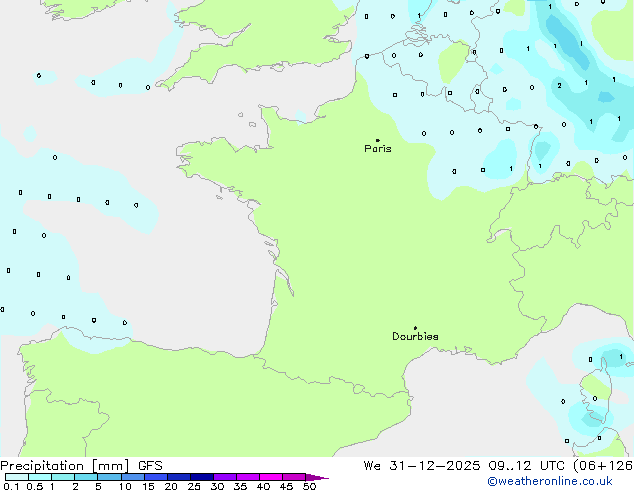The width and height of the screenshot is (634, 490).
Task: Pick the 0.1–0.5 mm palest cyan legend swatch
Action: coord(17,477)
